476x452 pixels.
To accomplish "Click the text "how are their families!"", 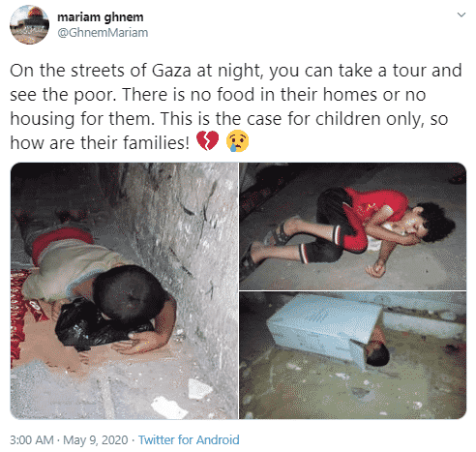I will pos(100,142).
